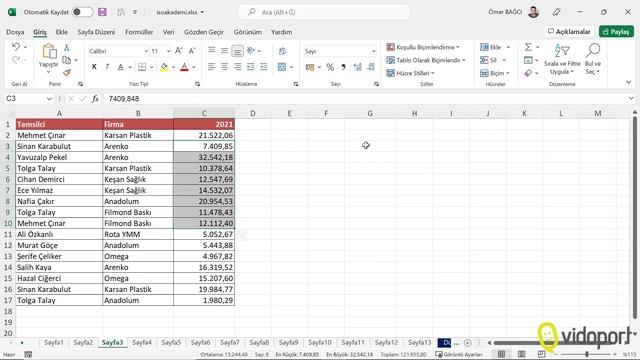
Task: Click the Wrap Text icon
Action: (x=282, y=51)
